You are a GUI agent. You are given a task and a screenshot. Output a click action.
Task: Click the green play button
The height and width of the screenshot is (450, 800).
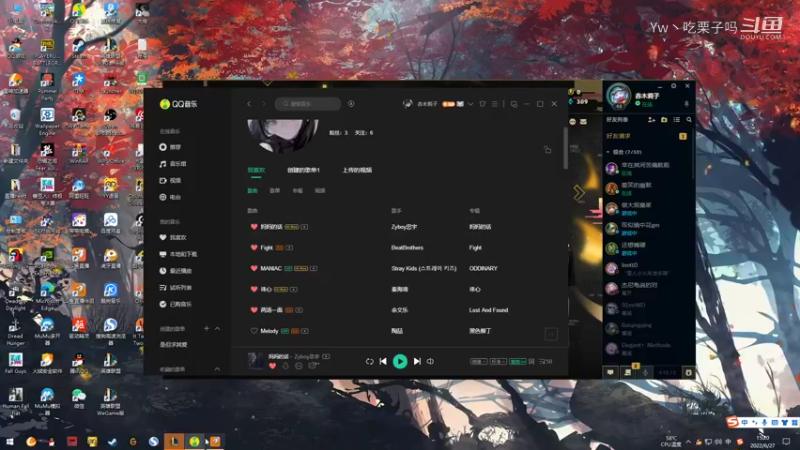click(400, 361)
